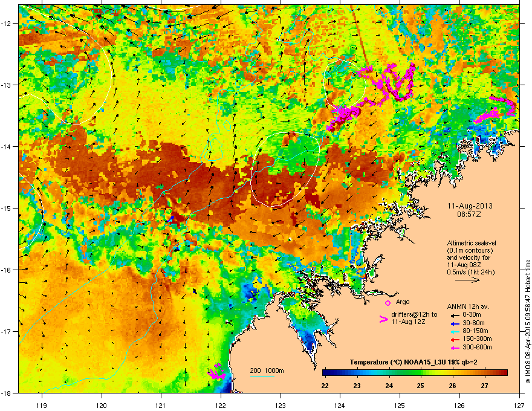Click the longitude axis label 120
Viewport: 532px width, 411px height.
coord(102,406)
